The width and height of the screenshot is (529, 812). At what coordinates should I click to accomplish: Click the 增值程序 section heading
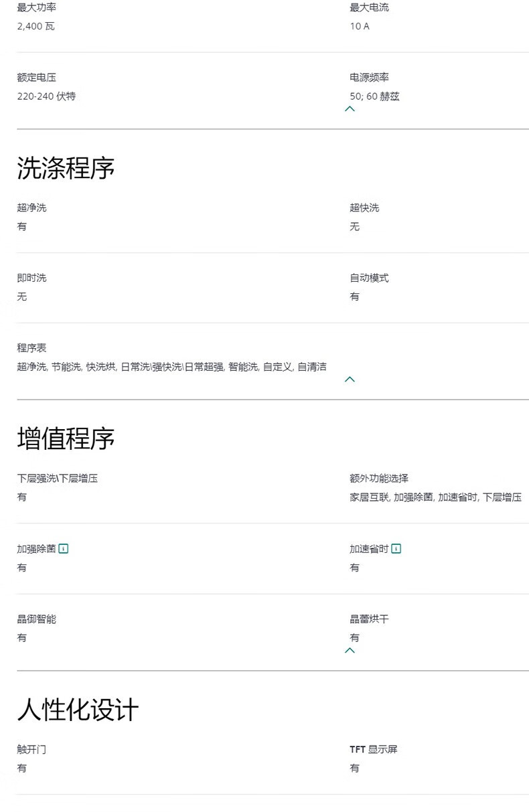66,438
